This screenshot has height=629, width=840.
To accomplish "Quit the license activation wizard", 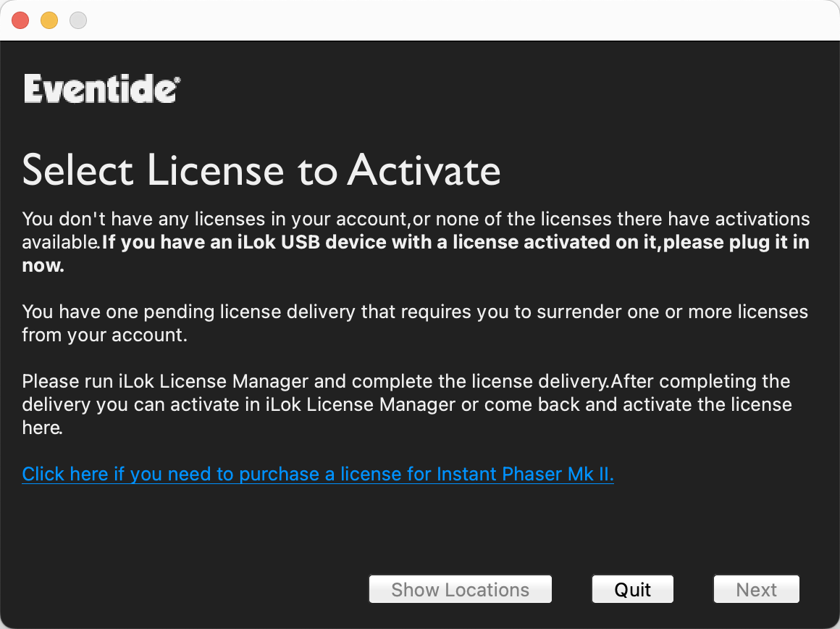I will point(633,589).
